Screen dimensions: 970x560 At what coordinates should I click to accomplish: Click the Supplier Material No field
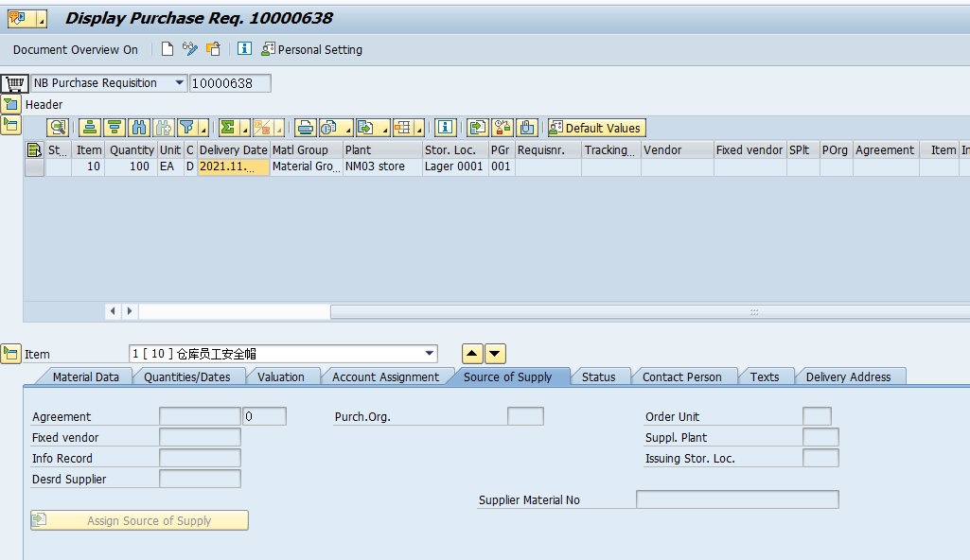[x=737, y=499]
